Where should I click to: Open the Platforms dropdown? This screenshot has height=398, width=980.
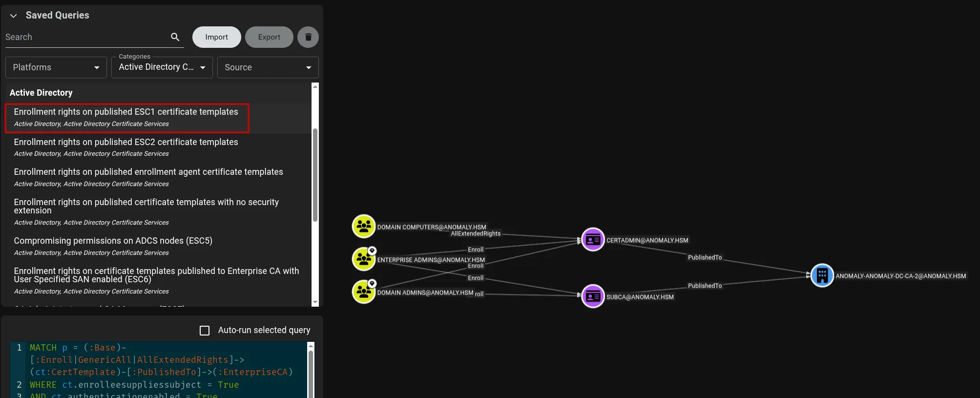[x=56, y=67]
